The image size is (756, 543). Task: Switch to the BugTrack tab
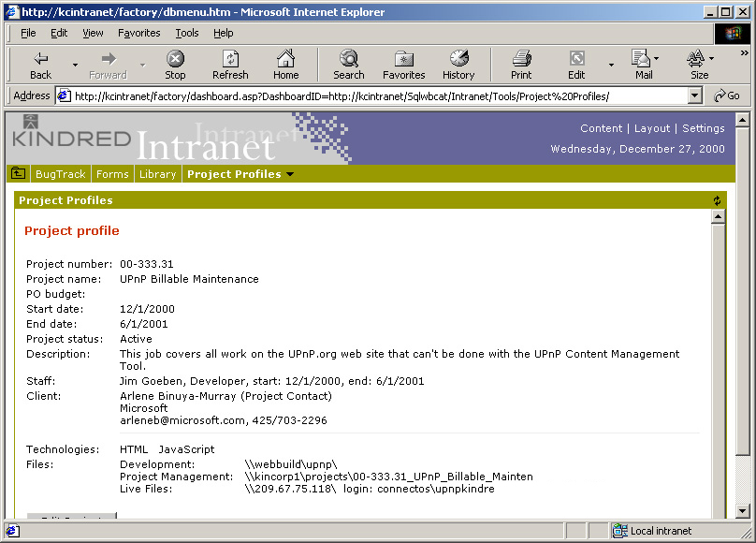[x=60, y=174]
